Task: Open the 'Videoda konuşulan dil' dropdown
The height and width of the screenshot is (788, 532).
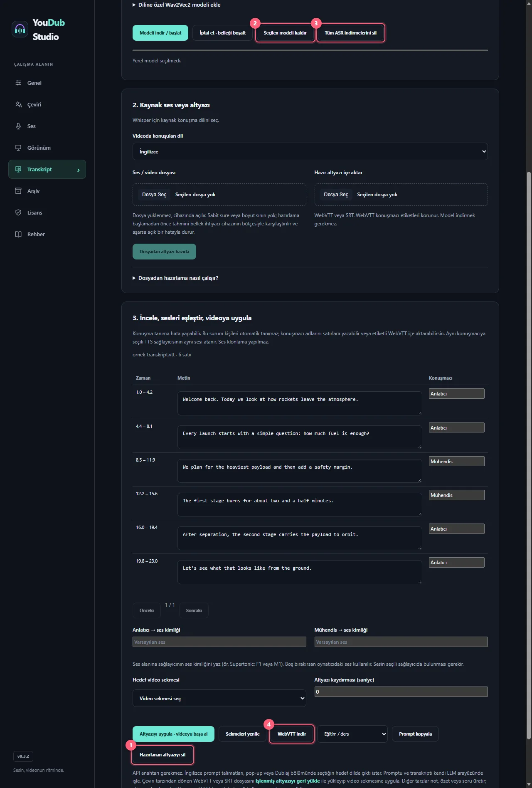Action: (310, 151)
